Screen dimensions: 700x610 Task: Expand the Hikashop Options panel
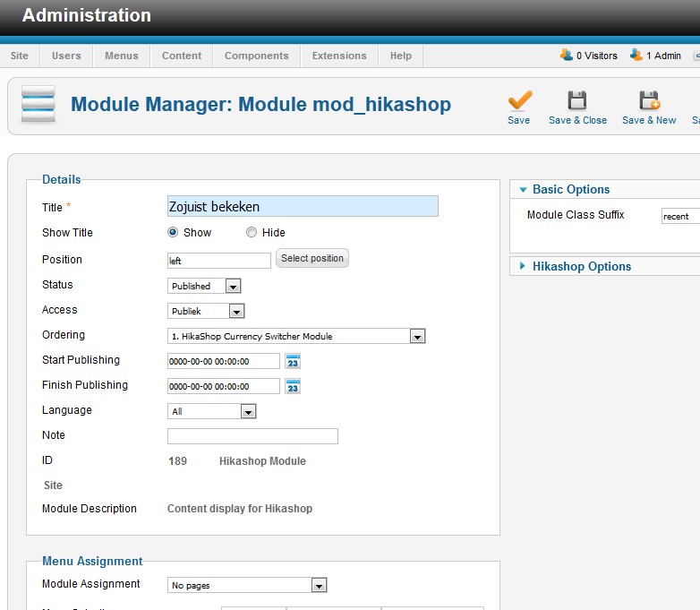click(x=582, y=266)
